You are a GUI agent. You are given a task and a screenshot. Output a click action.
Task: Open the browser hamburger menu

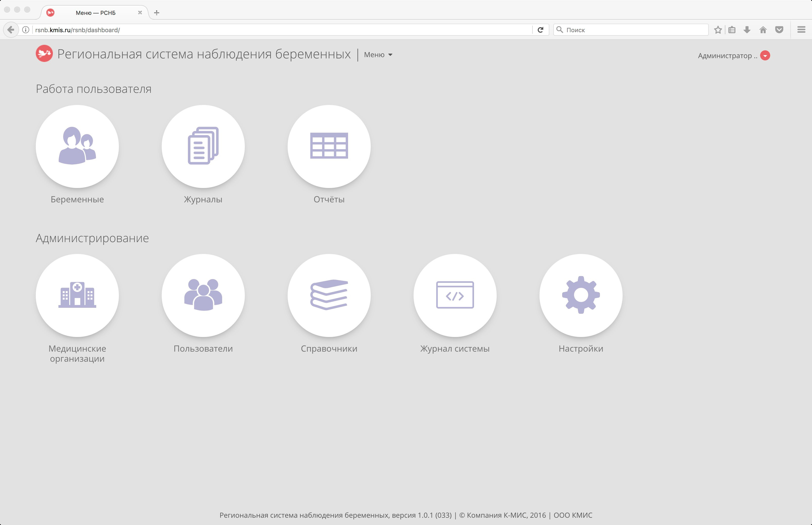coord(801,30)
